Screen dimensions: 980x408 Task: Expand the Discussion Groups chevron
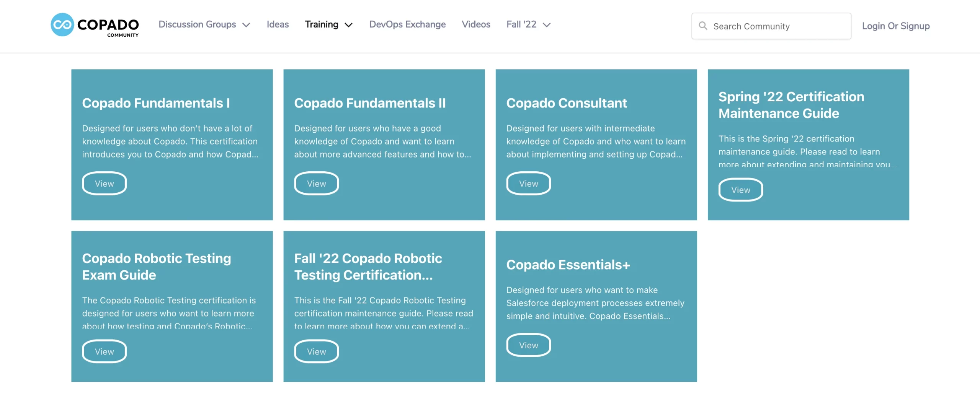pyautogui.click(x=246, y=25)
